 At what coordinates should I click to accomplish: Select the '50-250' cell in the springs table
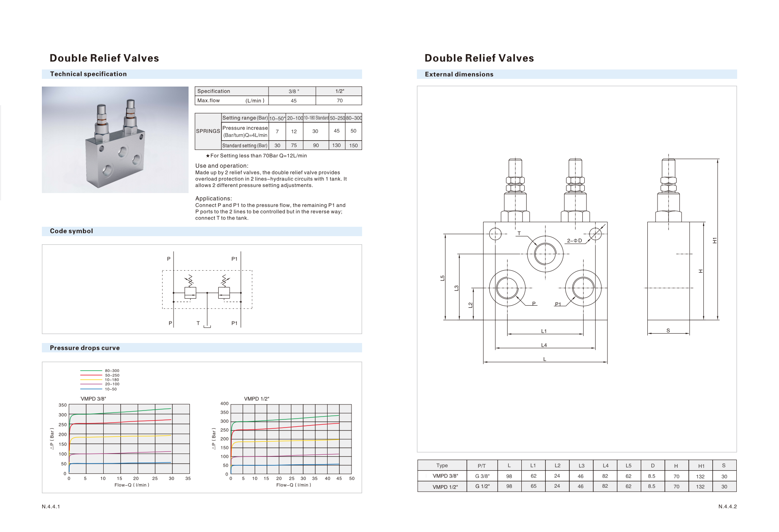(337, 118)
